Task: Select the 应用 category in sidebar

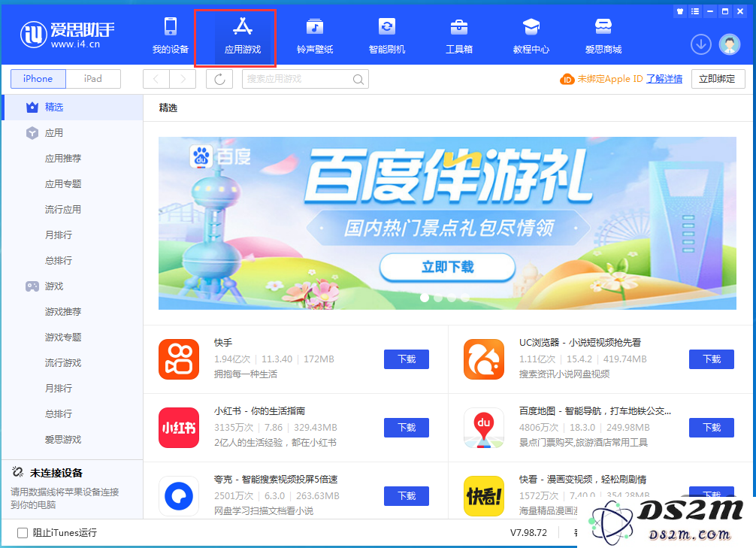Action: point(72,132)
